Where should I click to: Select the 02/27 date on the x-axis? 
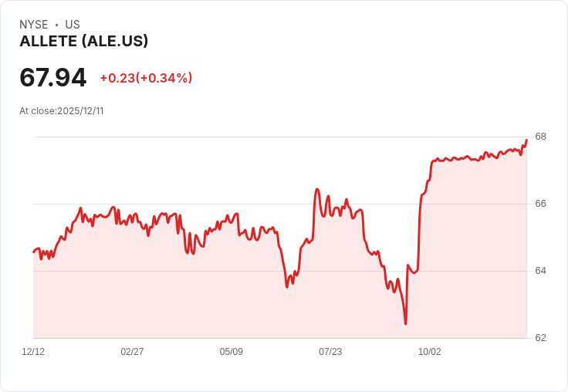pos(132,352)
